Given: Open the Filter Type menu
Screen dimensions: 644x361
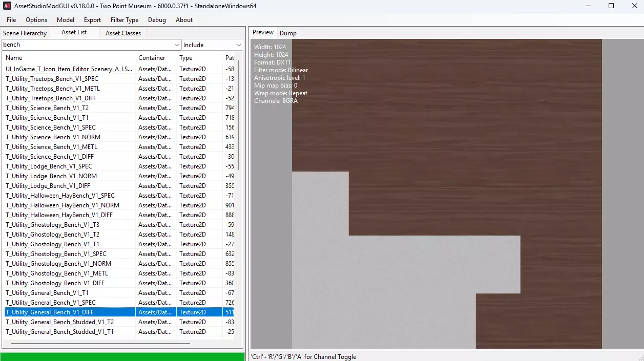Looking at the screenshot, I should 124,20.
